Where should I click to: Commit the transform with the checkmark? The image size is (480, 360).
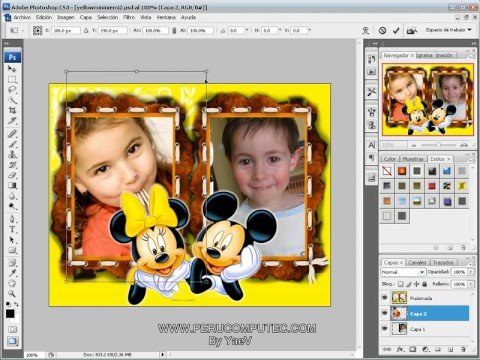click(396, 30)
